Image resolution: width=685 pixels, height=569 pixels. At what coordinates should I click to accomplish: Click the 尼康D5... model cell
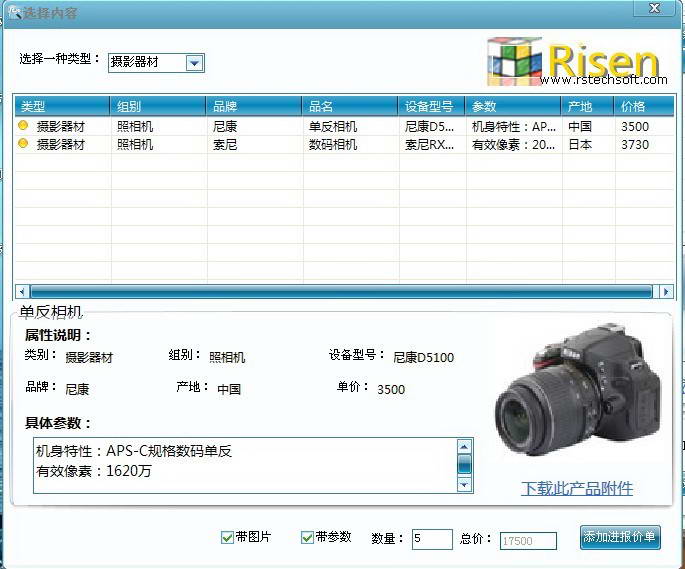(x=429, y=127)
